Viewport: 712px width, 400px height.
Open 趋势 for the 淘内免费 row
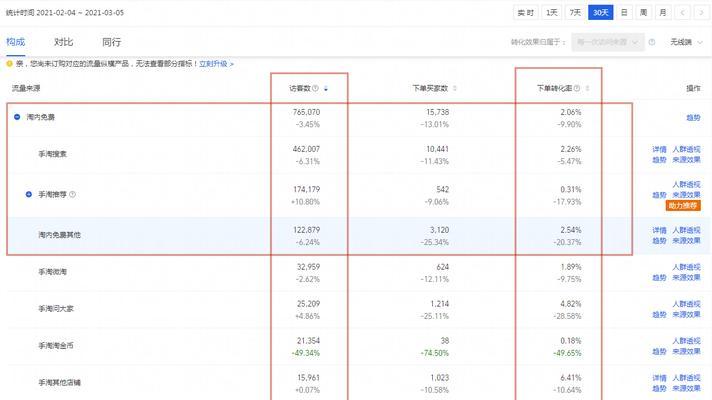693,118
